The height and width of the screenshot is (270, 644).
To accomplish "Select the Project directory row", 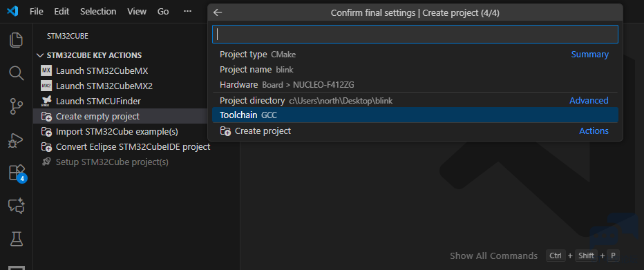I will 415,101.
